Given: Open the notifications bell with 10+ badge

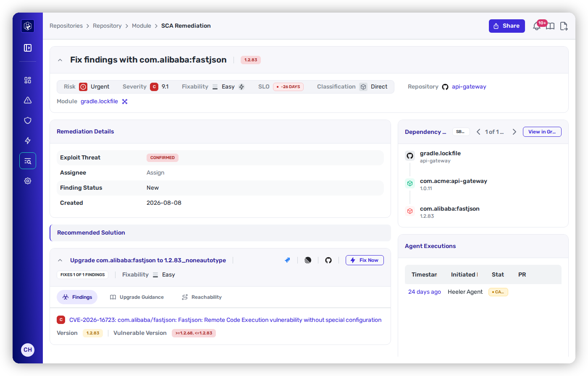Looking at the screenshot, I should (537, 26).
